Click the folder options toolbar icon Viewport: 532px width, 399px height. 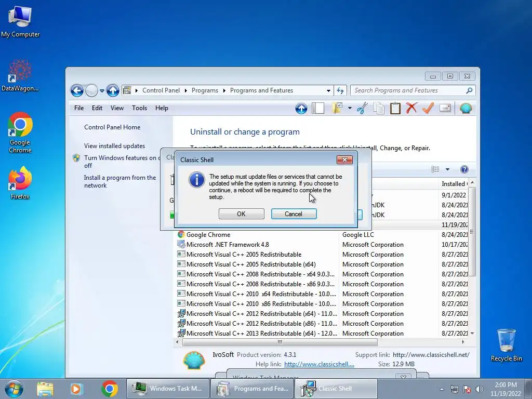[337, 109]
